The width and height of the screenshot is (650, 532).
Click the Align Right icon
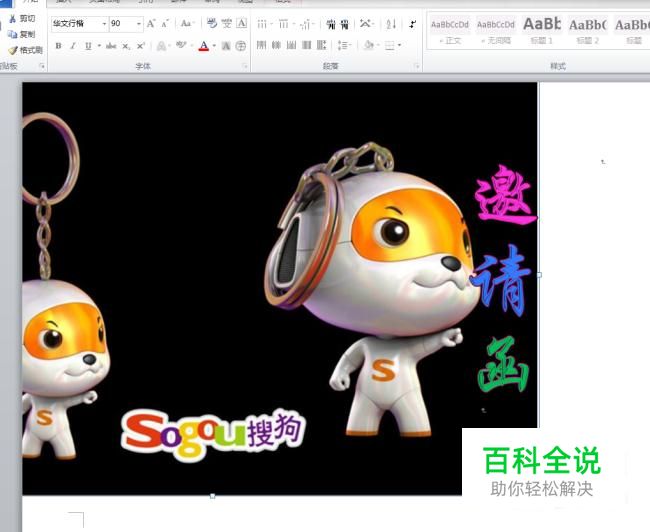click(x=291, y=45)
